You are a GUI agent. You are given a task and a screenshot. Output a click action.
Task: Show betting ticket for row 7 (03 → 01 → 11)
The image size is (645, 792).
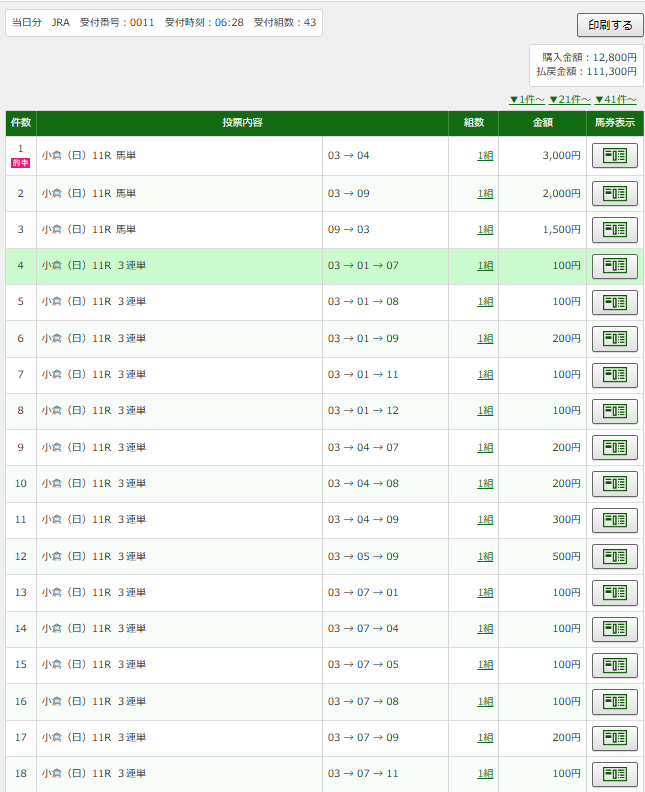(615, 375)
